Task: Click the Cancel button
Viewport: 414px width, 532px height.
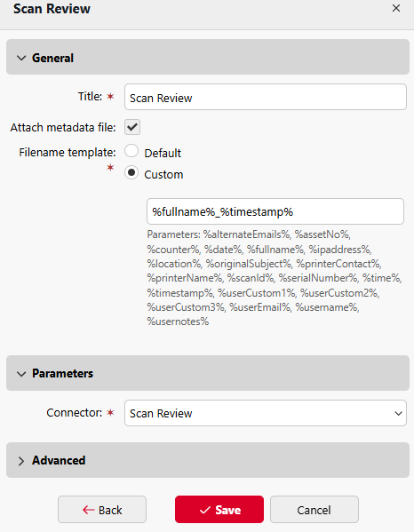Action: pos(314,509)
